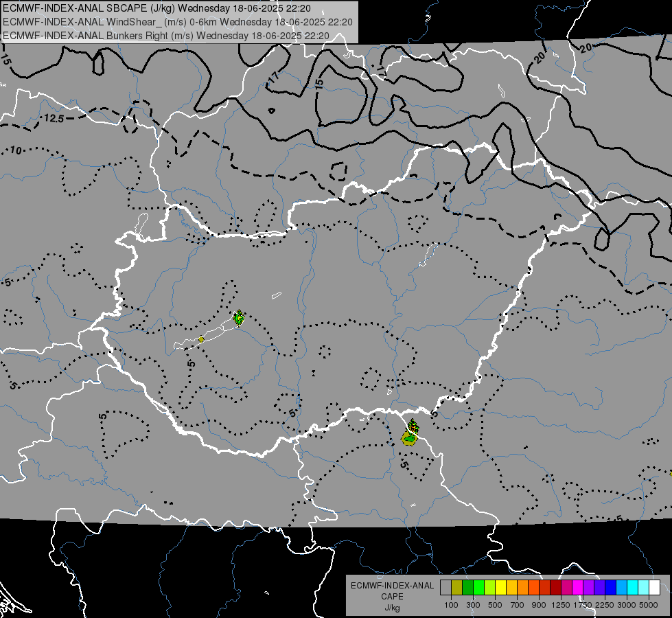Viewport: 672px width, 618px height.
Task: Click the WindShear 0-6km title line
Action: coord(177,22)
